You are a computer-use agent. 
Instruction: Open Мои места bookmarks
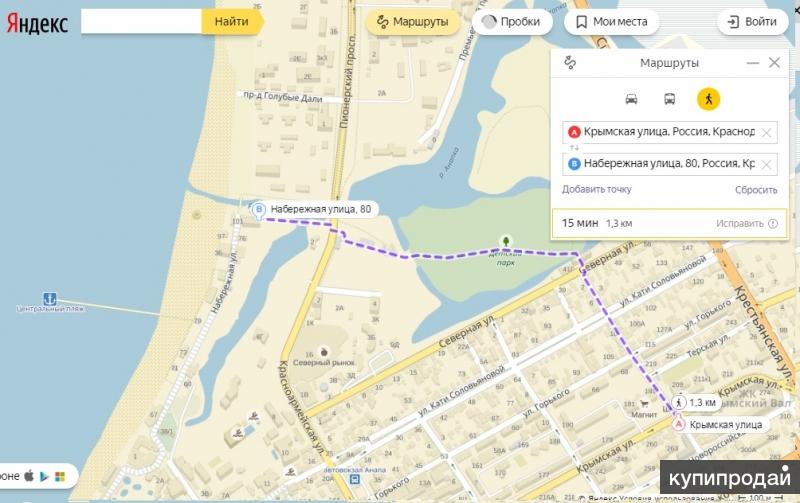(x=612, y=22)
